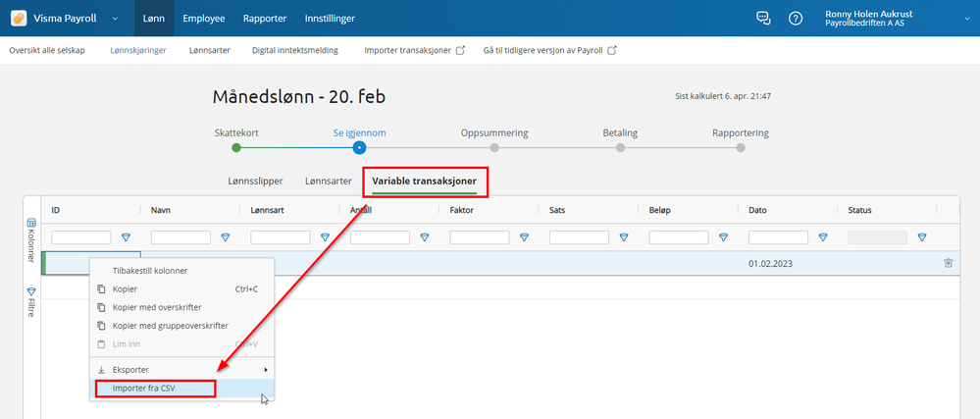Open the filter icon for the Status column
The image size is (980, 419).
point(922,237)
